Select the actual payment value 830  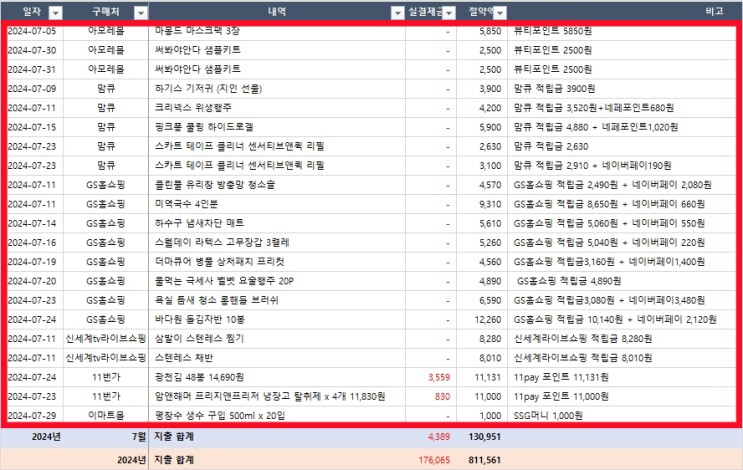pos(443,397)
